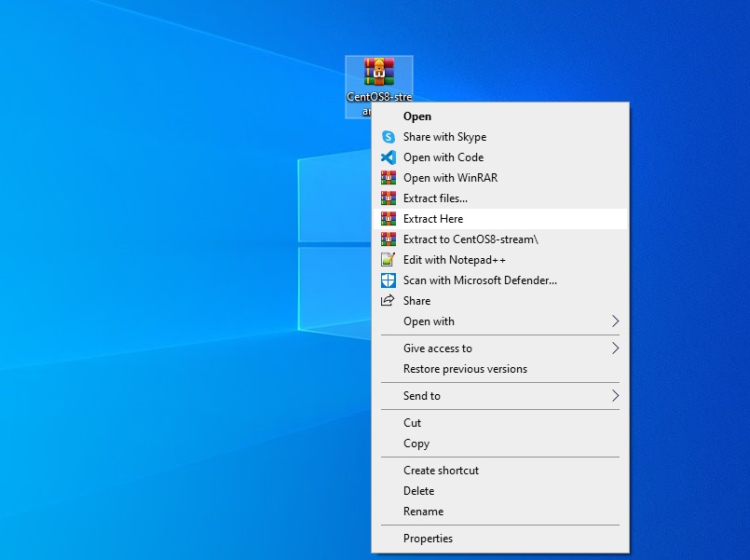The image size is (750, 560).
Task: Click the CentOS8-stre file name label
Action: 379,97
